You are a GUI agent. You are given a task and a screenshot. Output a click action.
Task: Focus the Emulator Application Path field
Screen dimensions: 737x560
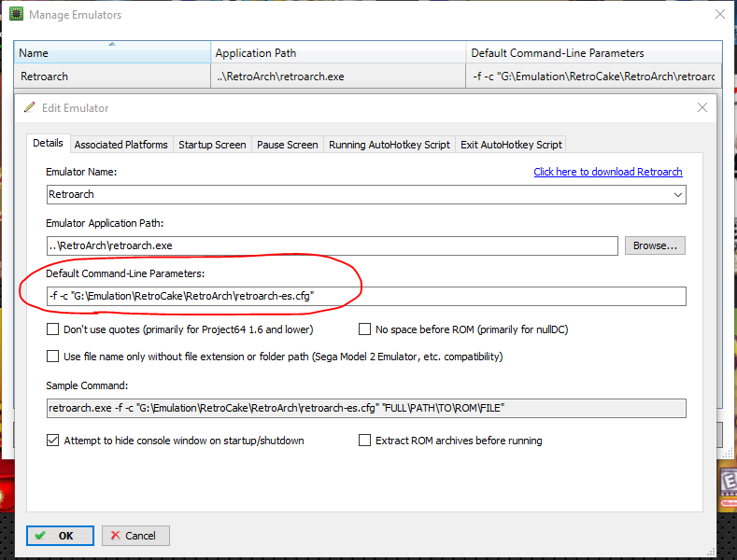pos(333,245)
